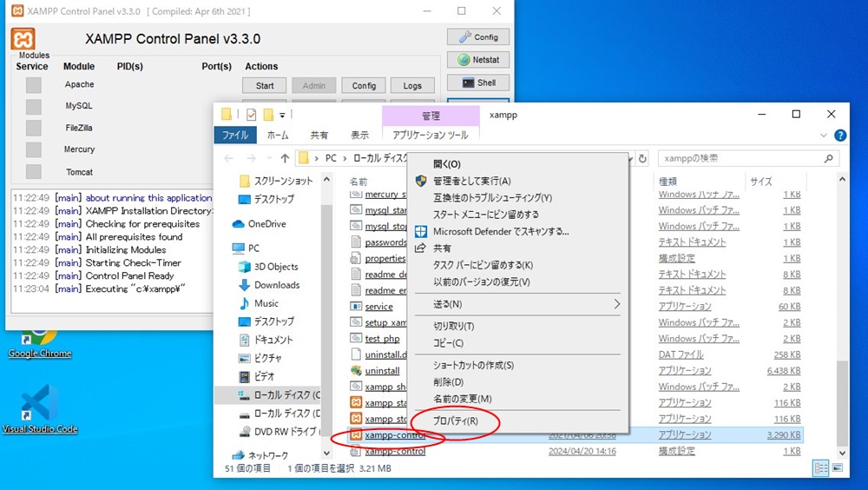Open Google Chrome desktop shortcut

pyautogui.click(x=39, y=344)
